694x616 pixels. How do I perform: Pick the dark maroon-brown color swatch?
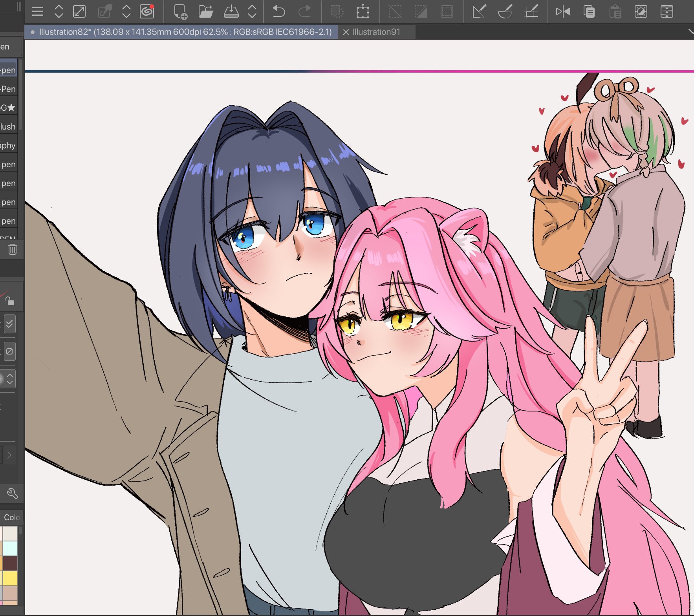point(10,563)
